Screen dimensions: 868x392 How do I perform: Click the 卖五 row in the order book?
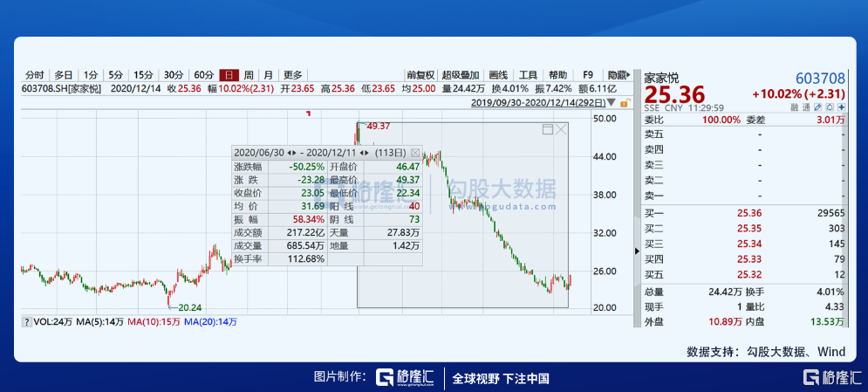pyautogui.click(x=744, y=134)
